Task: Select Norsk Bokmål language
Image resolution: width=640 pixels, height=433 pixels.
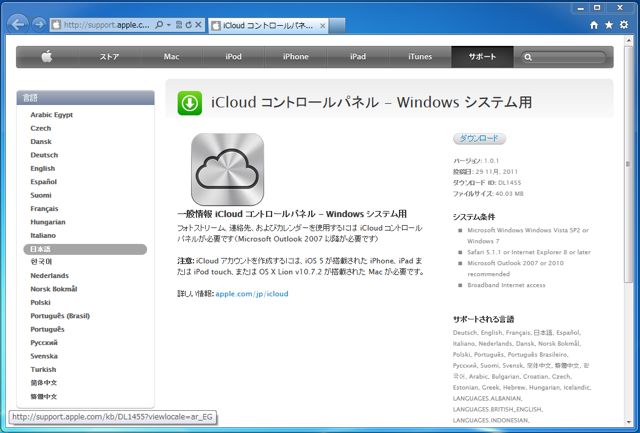Action: tap(53, 289)
